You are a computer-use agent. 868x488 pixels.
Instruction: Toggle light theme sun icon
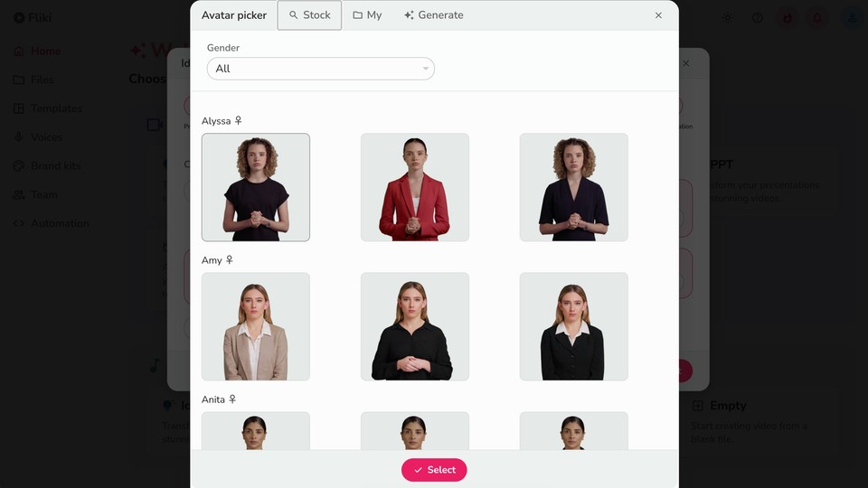(727, 18)
